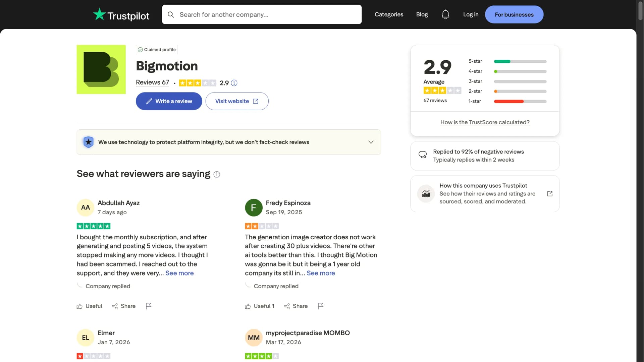Click the 1-star rating distribution bar
The width and height of the screenshot is (644, 362).
click(520, 101)
